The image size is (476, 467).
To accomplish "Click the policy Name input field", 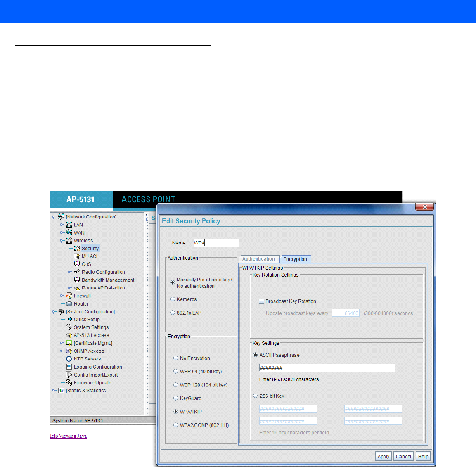I will coord(216,243).
